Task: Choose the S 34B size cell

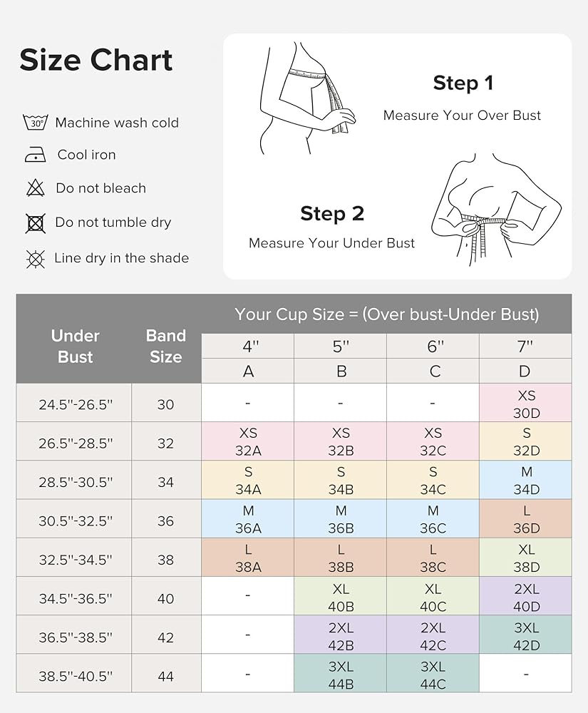Action: pyautogui.click(x=341, y=480)
